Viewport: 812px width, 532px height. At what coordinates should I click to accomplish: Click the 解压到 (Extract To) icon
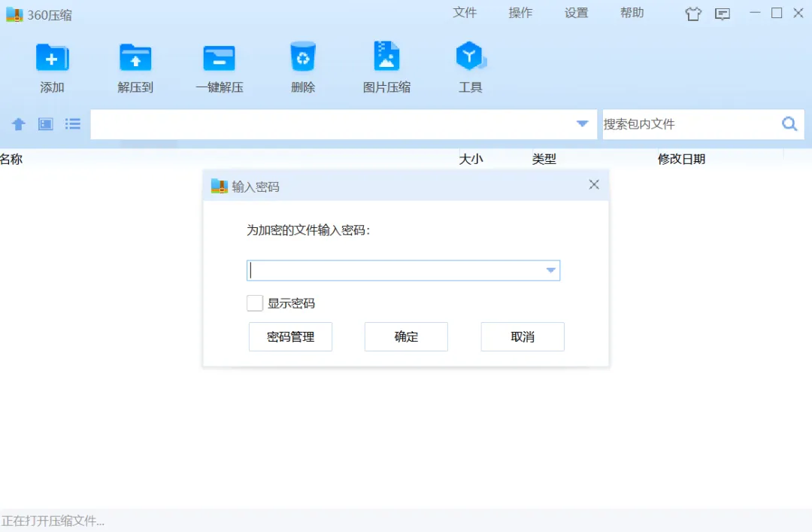click(135, 66)
